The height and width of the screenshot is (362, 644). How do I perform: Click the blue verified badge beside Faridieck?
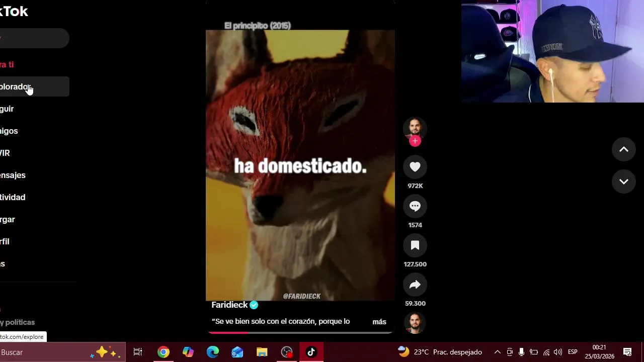(x=254, y=305)
